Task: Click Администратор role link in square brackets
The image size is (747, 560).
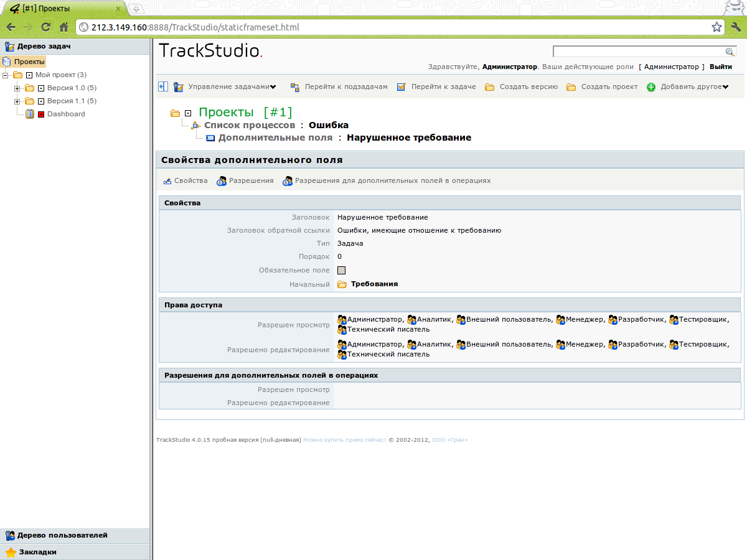Action: pyautogui.click(x=672, y=67)
